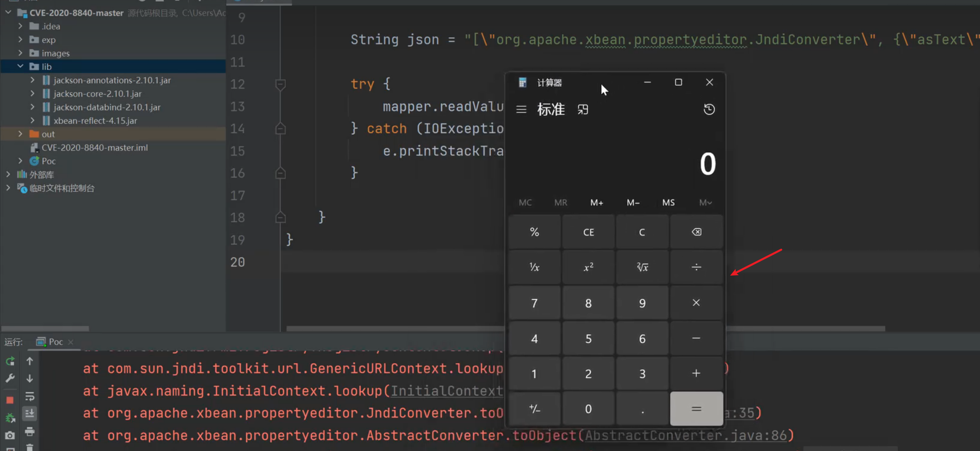The width and height of the screenshot is (980, 451).
Task: Open CVE-2020-8840-master.iml file
Action: tap(94, 147)
